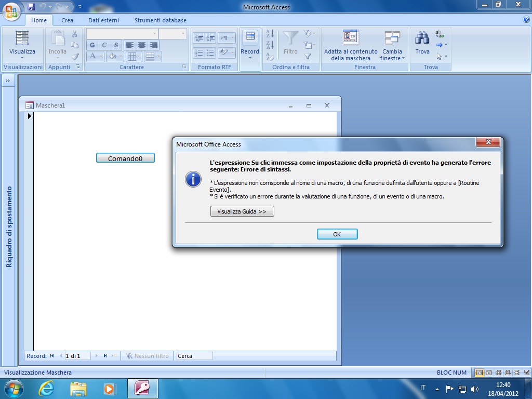This screenshot has height=399, width=532.
Task: Expand the Riquadro di spostamento pane
Action: 8,81
